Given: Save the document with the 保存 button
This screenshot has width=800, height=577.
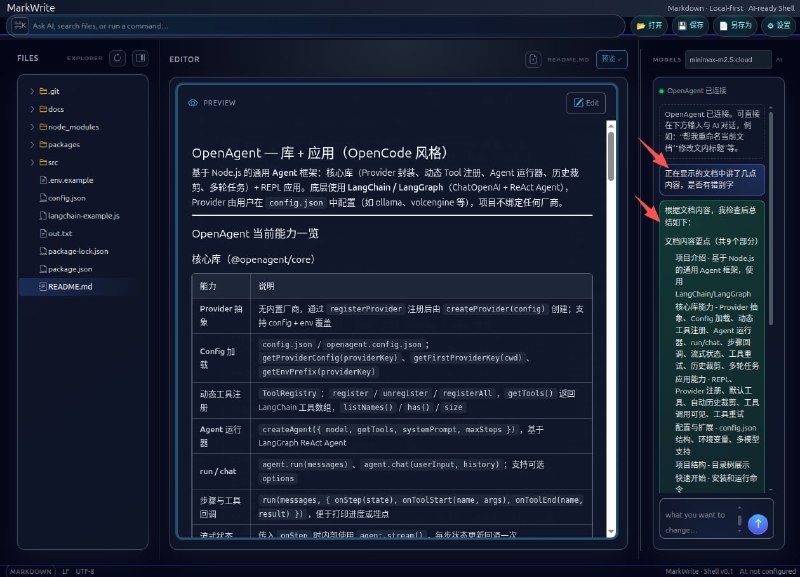Looking at the screenshot, I should (x=690, y=25).
